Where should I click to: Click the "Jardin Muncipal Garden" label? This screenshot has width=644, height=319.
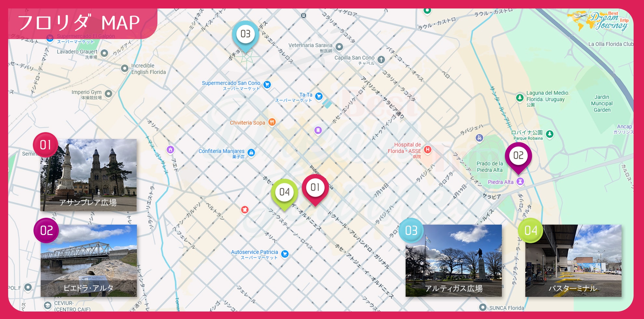(602, 104)
